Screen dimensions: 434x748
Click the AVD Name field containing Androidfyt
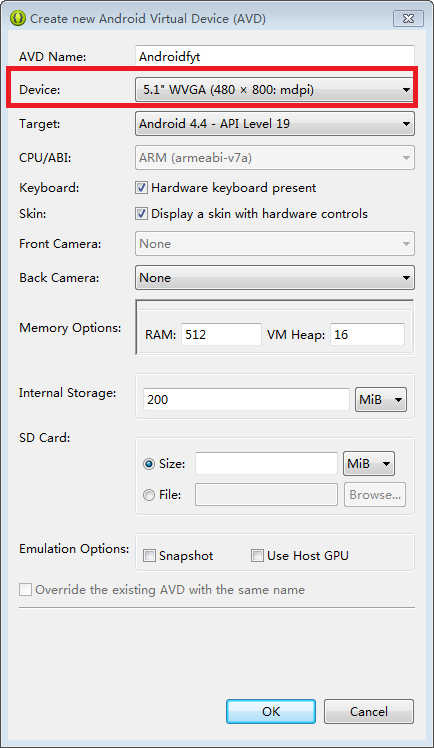pyautogui.click(x=275, y=56)
